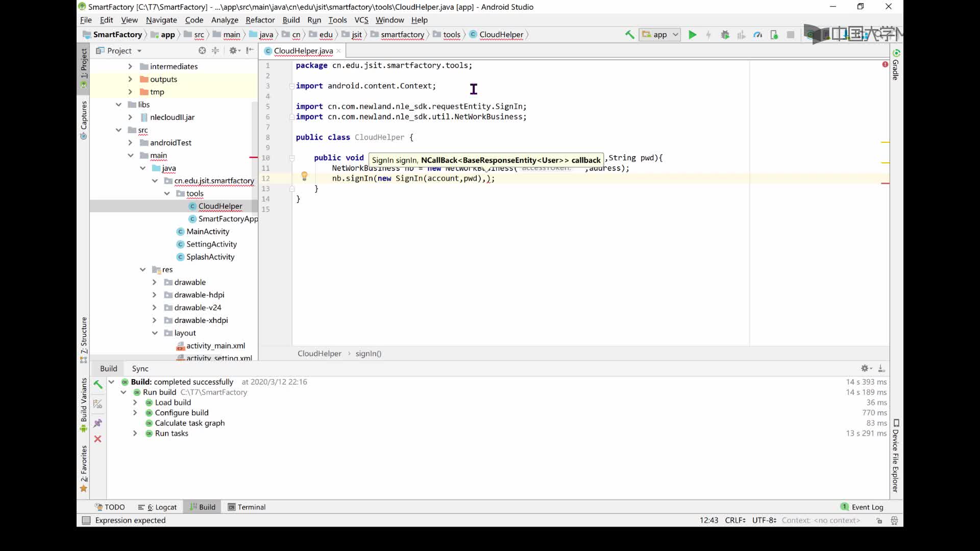This screenshot has height=551, width=980.
Task: Open the Project view selector dropdown
Action: pyautogui.click(x=119, y=51)
